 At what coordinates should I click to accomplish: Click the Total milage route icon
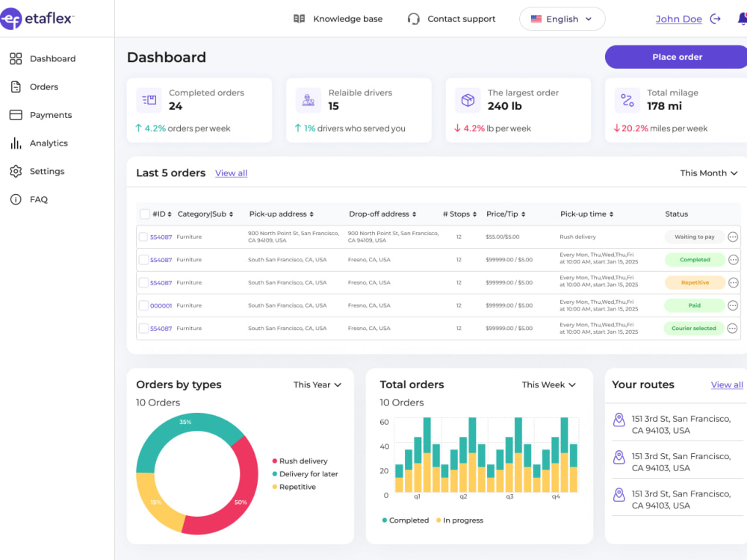coord(627,99)
